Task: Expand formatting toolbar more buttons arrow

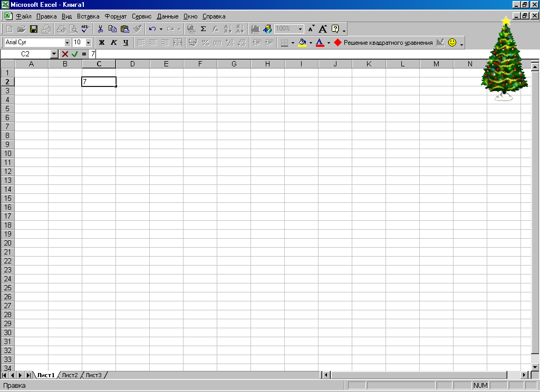Action: tap(462, 44)
